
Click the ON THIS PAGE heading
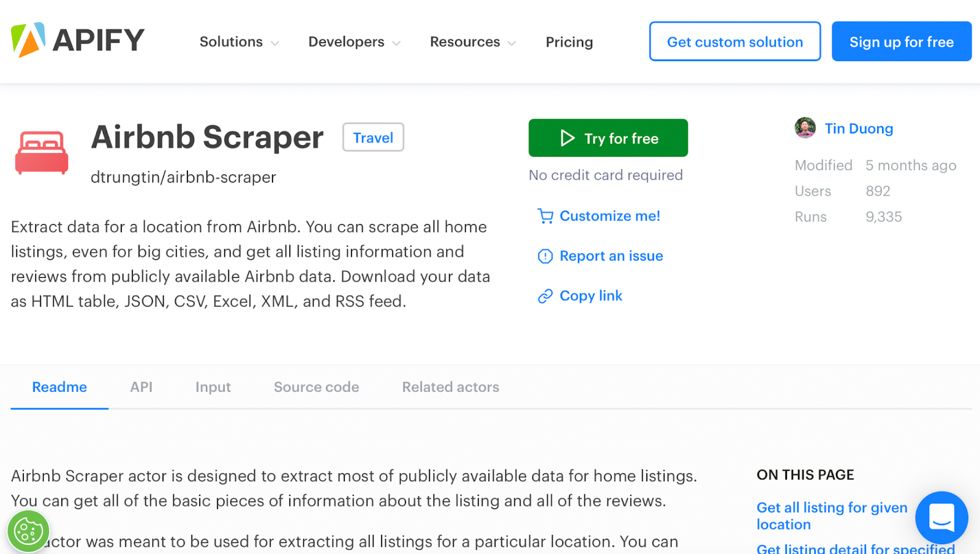point(805,474)
